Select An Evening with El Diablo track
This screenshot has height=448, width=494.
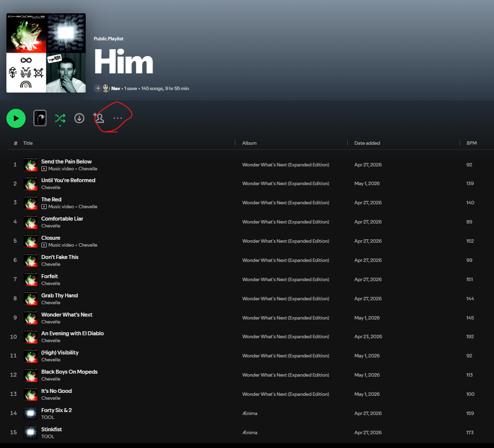(x=72, y=333)
